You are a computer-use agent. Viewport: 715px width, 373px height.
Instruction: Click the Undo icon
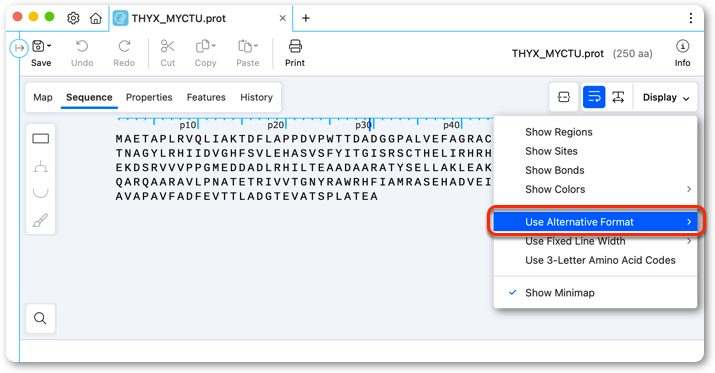(x=82, y=47)
